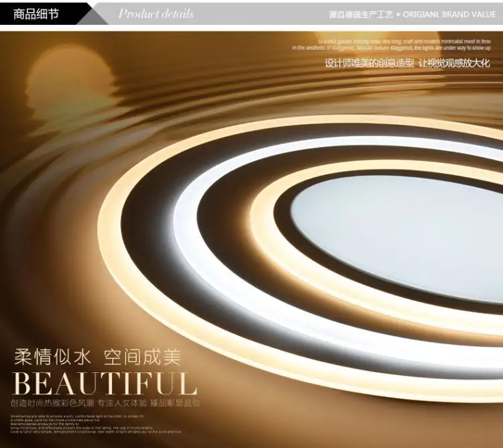This screenshot has width=503, height=448.
Task: Click the ORIGIANL BRAND VALUE text
Action: coord(449,15)
